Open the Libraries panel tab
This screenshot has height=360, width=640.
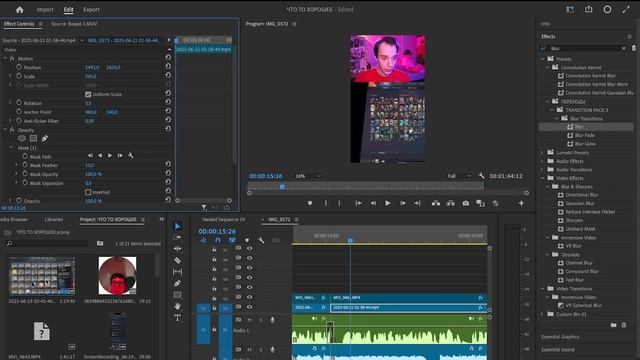pyautogui.click(x=53, y=219)
